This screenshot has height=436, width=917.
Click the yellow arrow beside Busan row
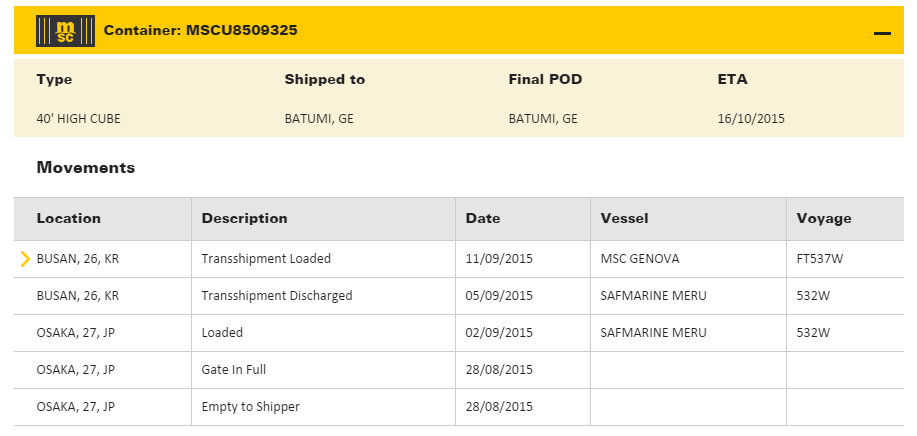[25, 259]
